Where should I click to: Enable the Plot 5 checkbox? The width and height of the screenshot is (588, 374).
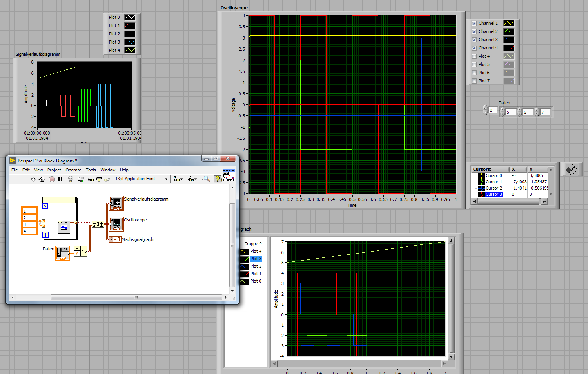coord(474,65)
